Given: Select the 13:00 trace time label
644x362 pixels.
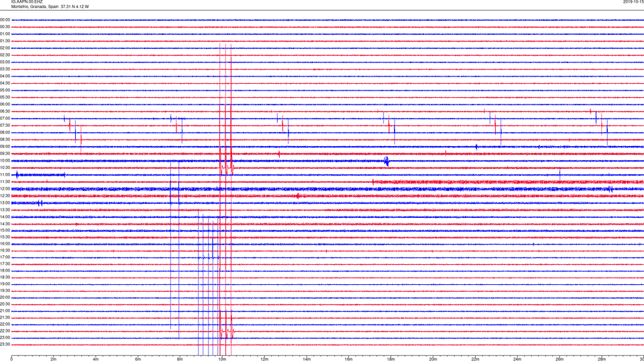Looking at the screenshot, I should [5, 202].
